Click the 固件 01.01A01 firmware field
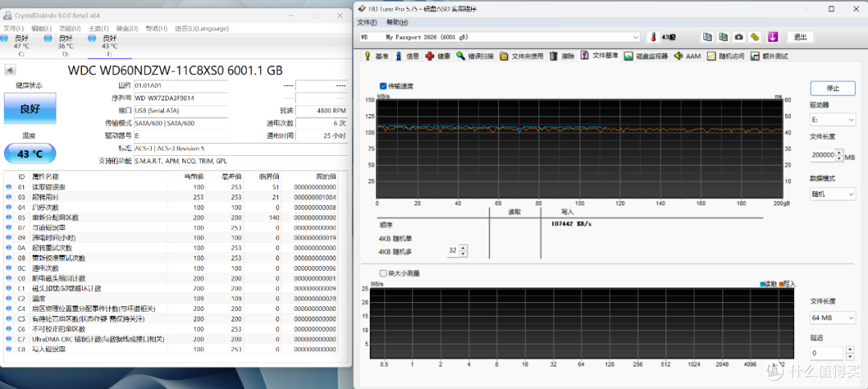This screenshot has width=868, height=389. (181, 85)
